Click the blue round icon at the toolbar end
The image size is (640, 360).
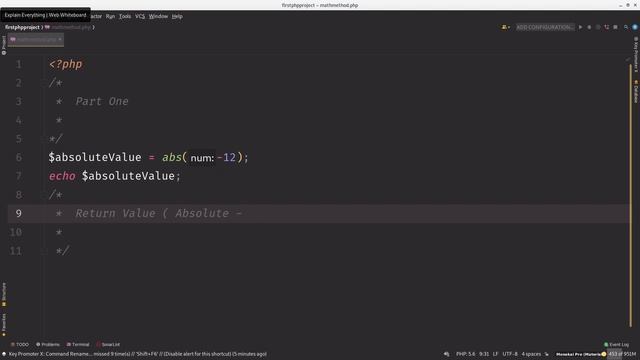[x=635, y=27]
